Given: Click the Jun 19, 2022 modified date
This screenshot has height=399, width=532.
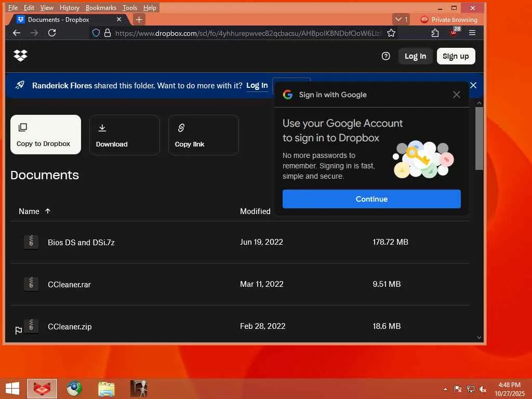Looking at the screenshot, I should click(x=261, y=242).
